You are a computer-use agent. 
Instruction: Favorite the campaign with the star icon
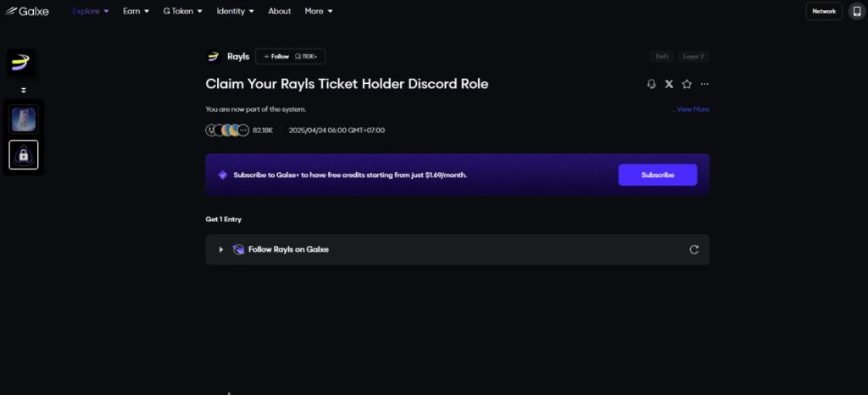pyautogui.click(x=687, y=84)
